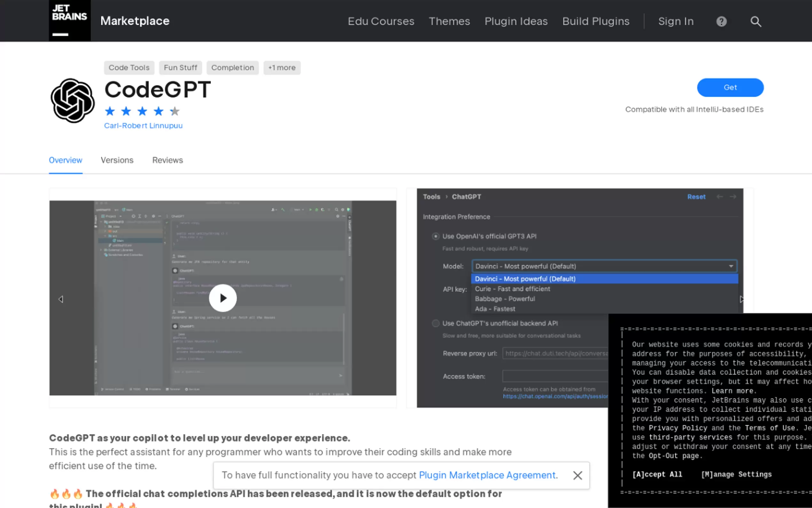The image size is (812, 508).
Task: Open the Plugin Marketplace Agreement link
Action: (488, 475)
